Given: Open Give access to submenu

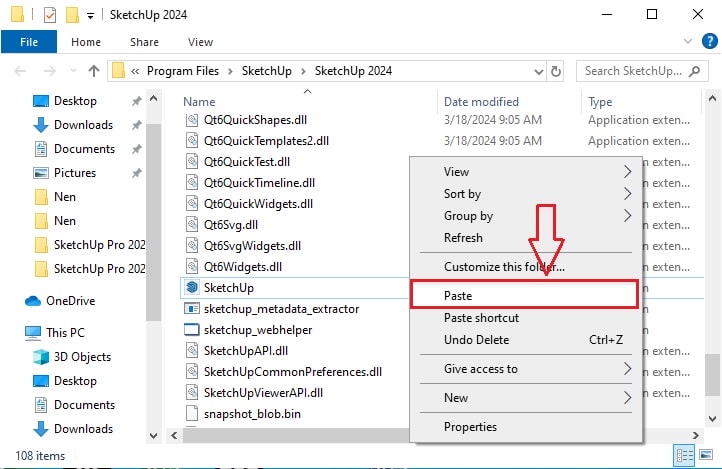Looking at the screenshot, I should (526, 369).
